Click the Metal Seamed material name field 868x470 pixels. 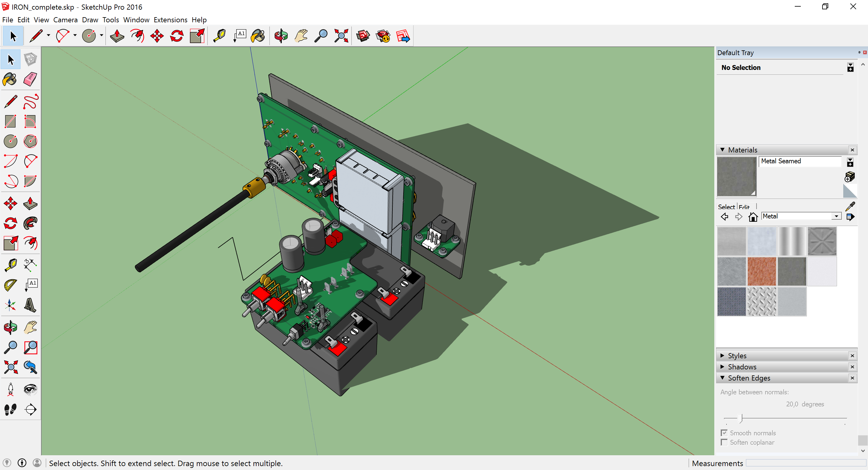[x=800, y=161]
